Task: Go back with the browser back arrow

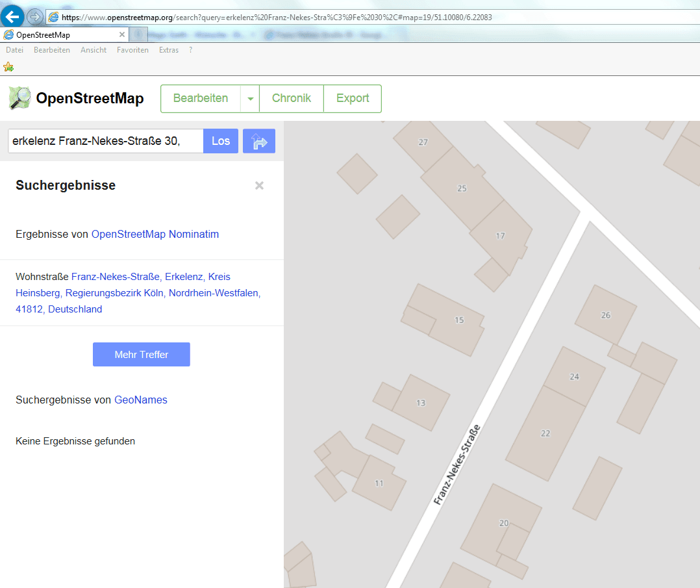Action: click(12, 16)
